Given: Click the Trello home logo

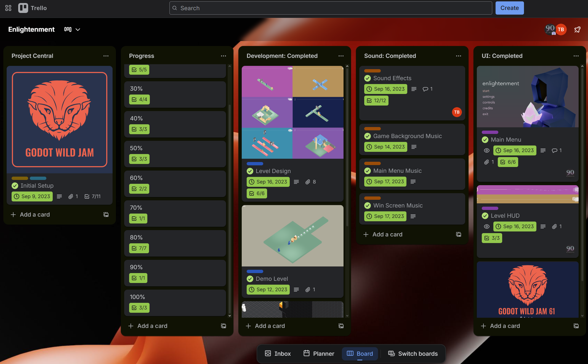Looking at the screenshot, I should pyautogui.click(x=32, y=8).
